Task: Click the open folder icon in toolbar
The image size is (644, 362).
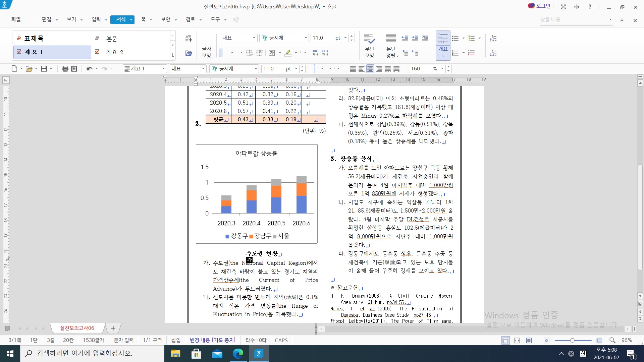Action: point(29,69)
